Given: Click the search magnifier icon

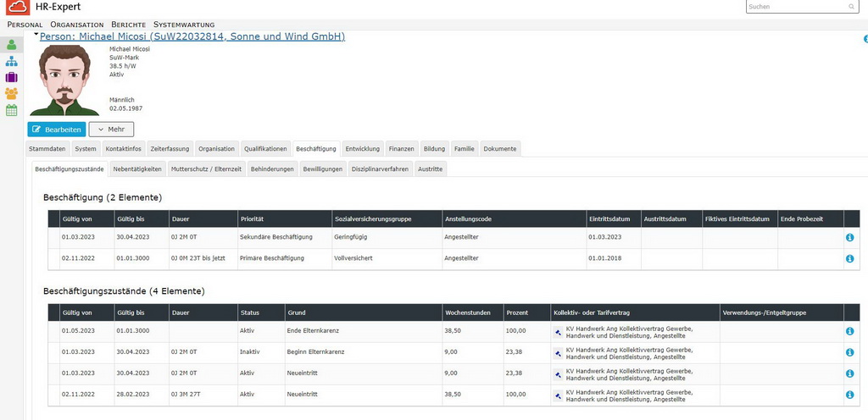Looking at the screenshot, I should click(851, 7).
